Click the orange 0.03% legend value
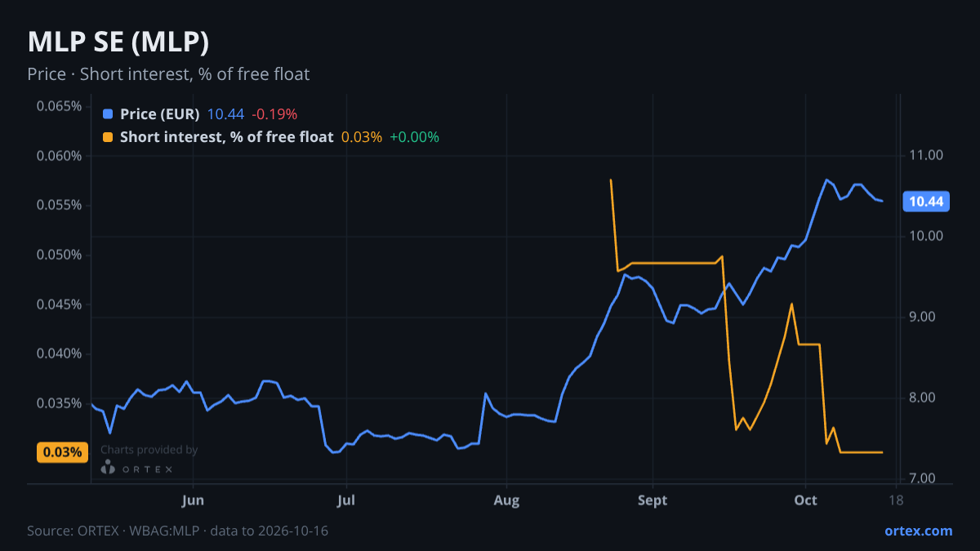Viewport: 980px width, 551px height. pos(361,137)
